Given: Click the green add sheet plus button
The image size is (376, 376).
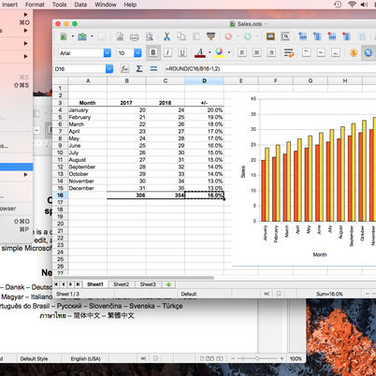Looking at the screenshot, I should [x=169, y=284].
